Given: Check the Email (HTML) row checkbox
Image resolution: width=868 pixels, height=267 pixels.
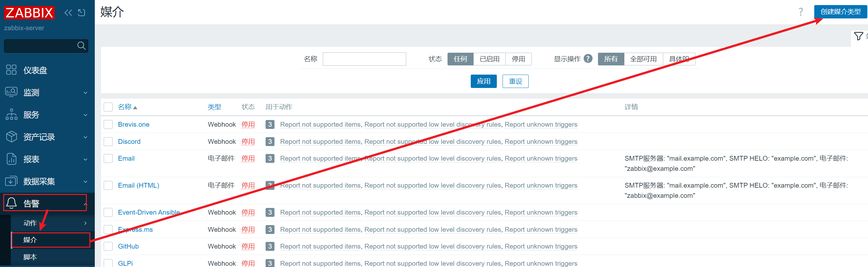Looking at the screenshot, I should pos(108,185).
